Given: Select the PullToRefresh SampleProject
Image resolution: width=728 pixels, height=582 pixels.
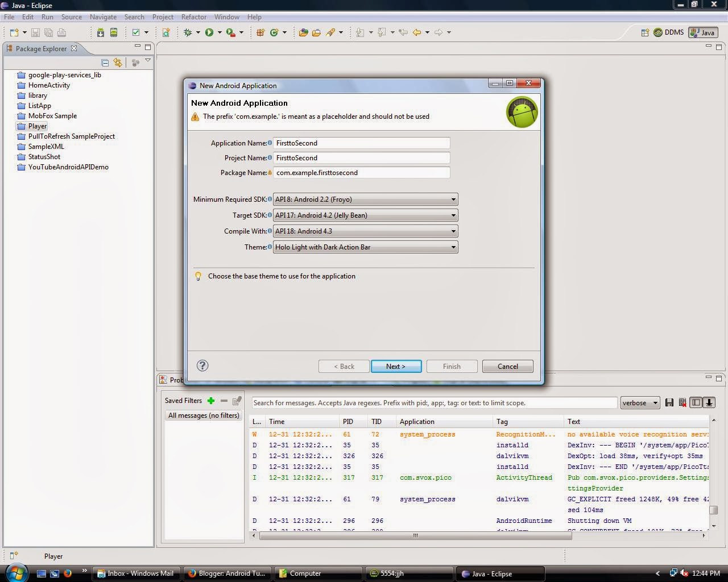Looking at the screenshot, I should coord(72,136).
